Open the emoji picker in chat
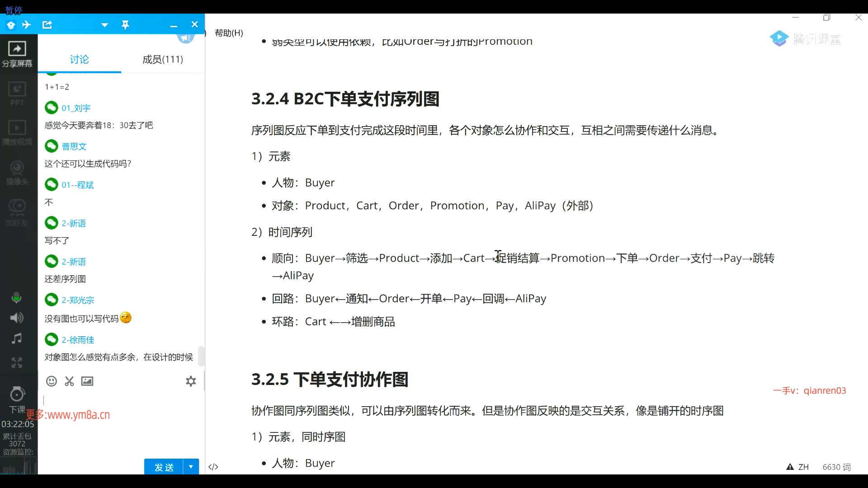 point(52,381)
